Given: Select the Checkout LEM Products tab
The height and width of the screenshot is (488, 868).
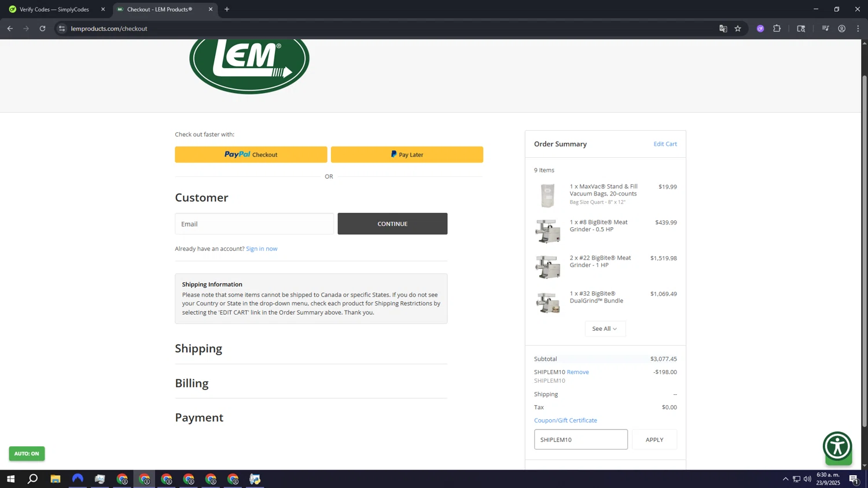Looking at the screenshot, I should [x=160, y=9].
